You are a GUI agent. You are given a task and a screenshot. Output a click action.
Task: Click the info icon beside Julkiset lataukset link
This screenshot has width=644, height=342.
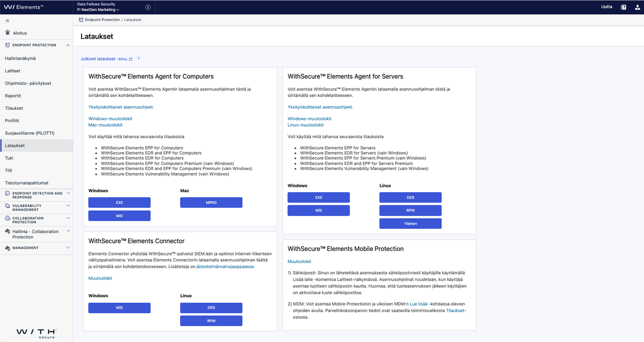tap(138, 58)
